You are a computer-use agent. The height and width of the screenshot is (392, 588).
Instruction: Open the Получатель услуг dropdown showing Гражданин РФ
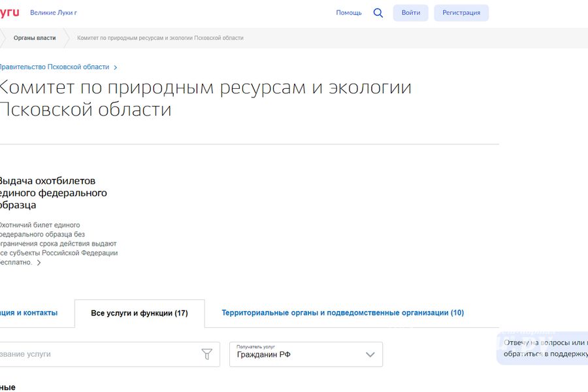305,354
